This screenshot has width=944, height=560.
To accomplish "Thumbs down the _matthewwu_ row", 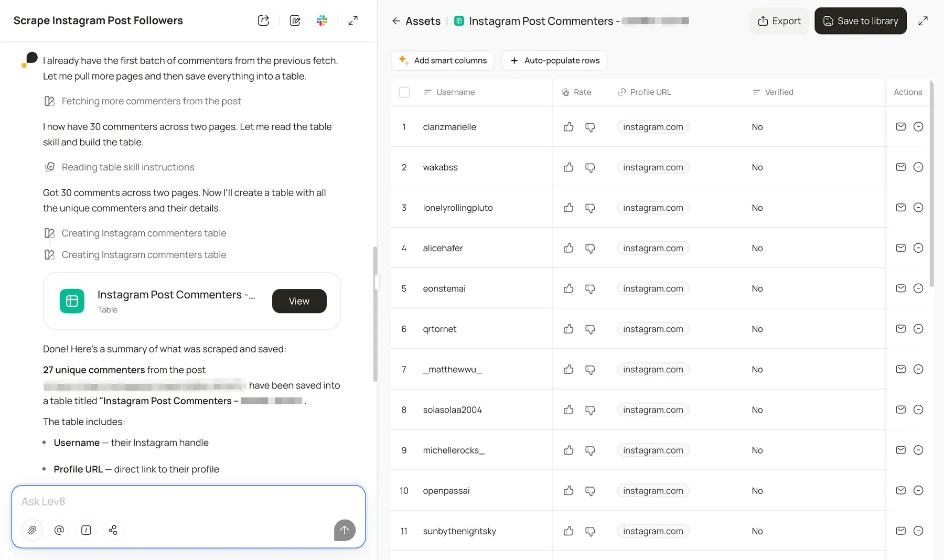I will click(590, 369).
